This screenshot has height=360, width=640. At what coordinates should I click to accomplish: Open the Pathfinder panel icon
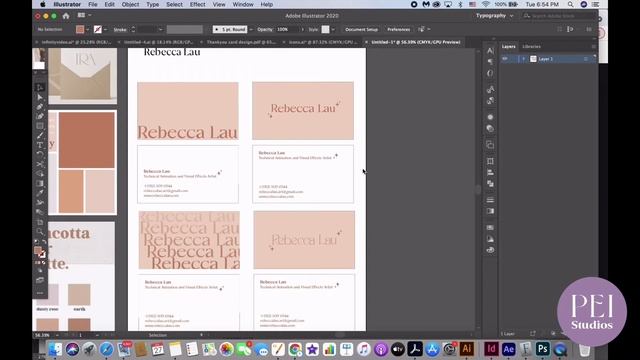[x=490, y=184]
